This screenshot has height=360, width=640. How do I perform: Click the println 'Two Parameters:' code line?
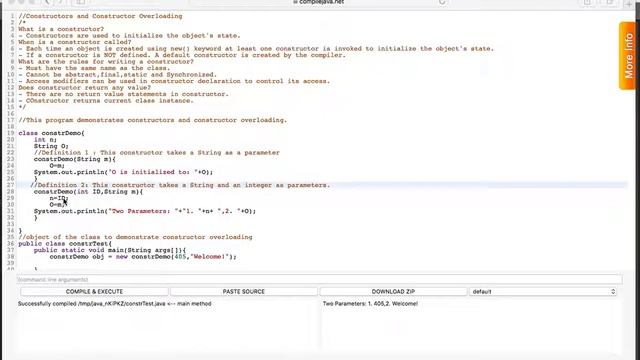click(145, 211)
